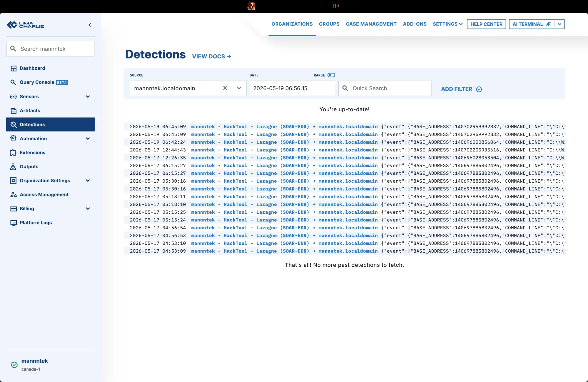Click the Access Management users icon
Screen dimensions: 588x382
(14, 195)
